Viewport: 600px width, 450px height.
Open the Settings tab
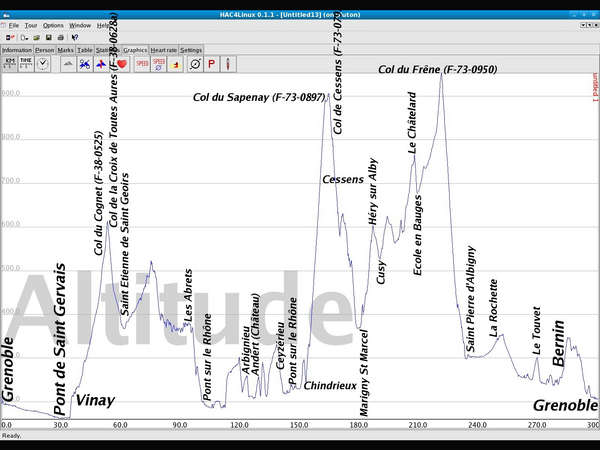click(191, 49)
